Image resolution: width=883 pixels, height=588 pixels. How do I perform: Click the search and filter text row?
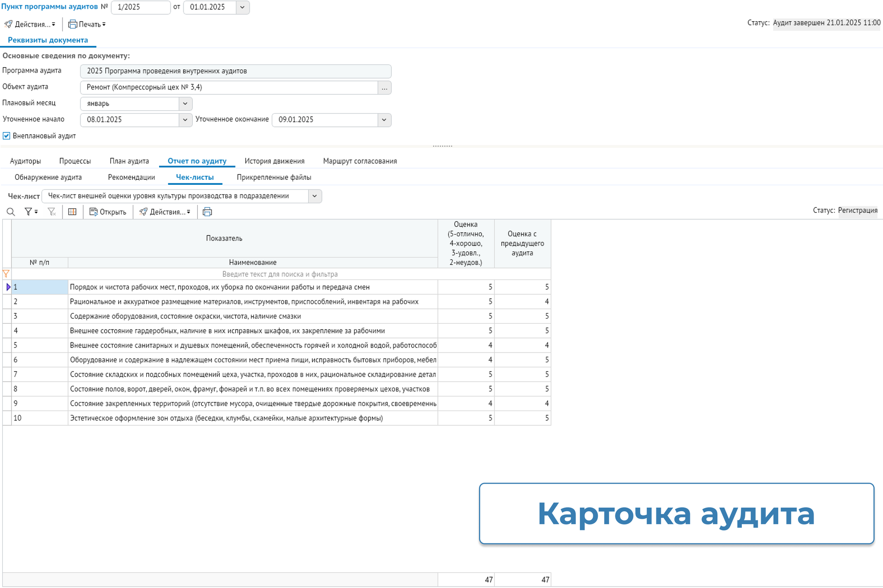coord(280,274)
